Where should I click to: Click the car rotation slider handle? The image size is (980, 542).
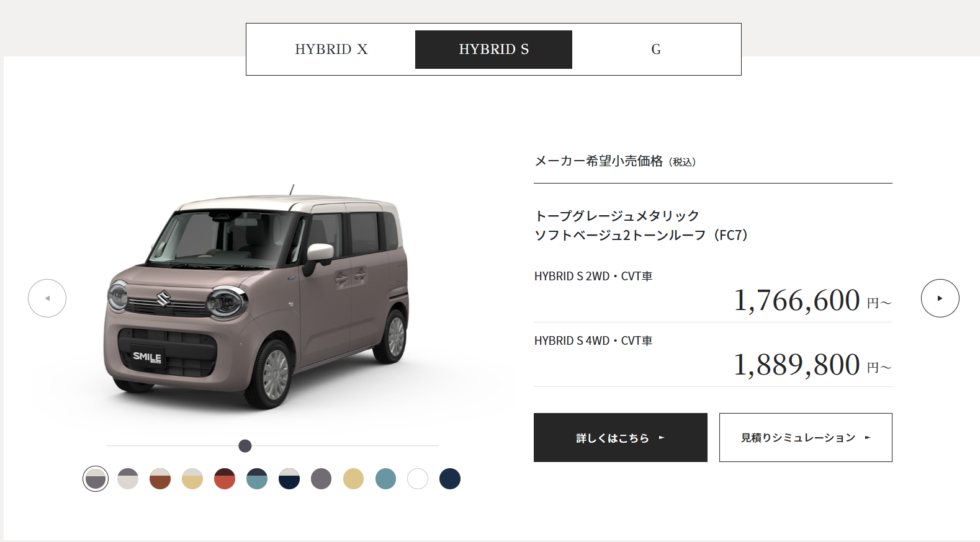[x=245, y=446]
